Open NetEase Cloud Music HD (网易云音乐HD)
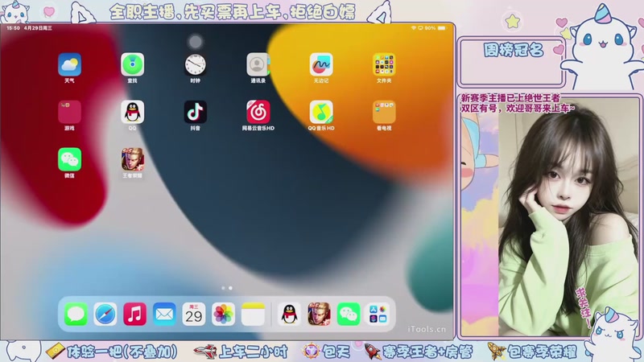 tap(258, 112)
